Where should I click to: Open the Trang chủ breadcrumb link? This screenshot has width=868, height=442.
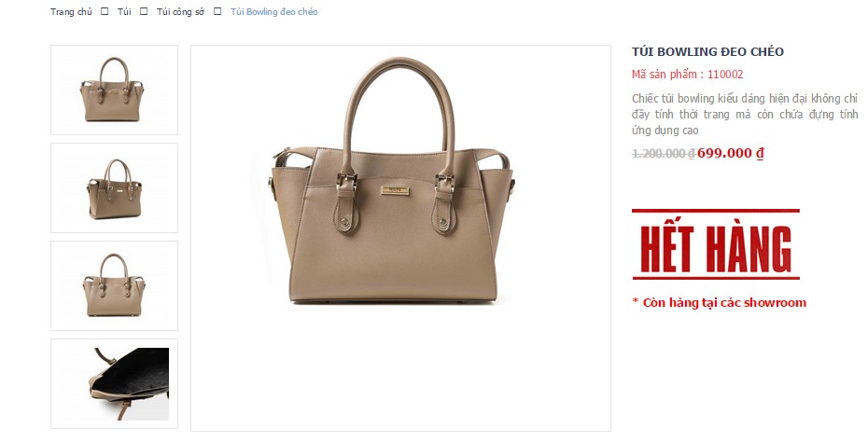[x=72, y=11]
